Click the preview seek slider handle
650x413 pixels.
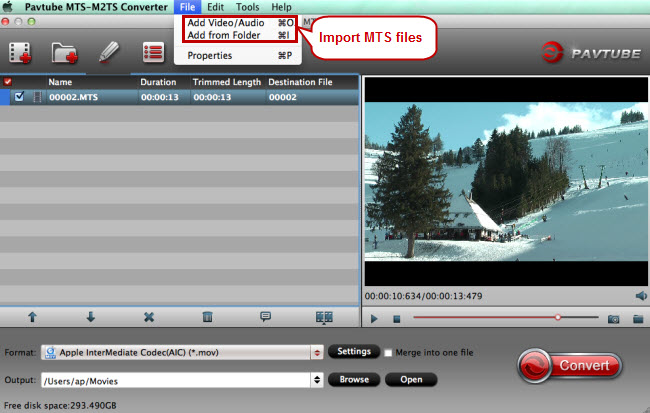[x=558, y=317]
